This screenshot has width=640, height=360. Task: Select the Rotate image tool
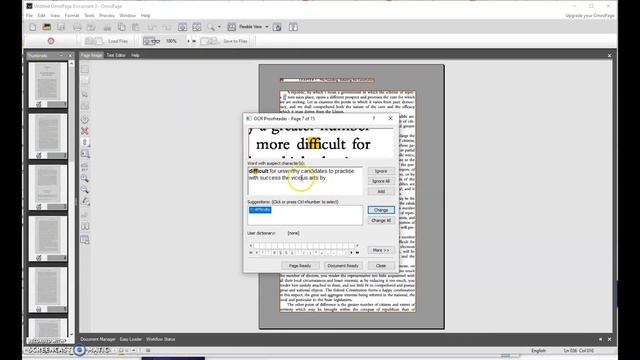(84, 201)
